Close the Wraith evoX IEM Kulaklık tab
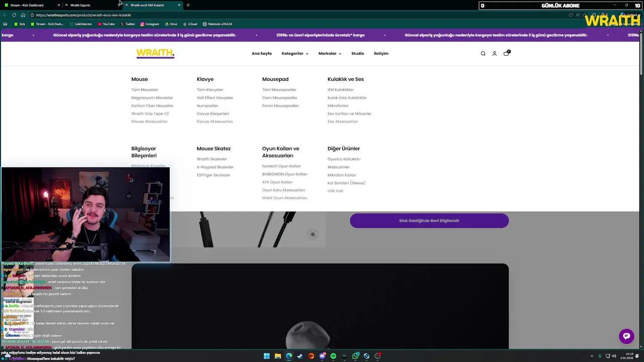 pyautogui.click(x=179, y=5)
